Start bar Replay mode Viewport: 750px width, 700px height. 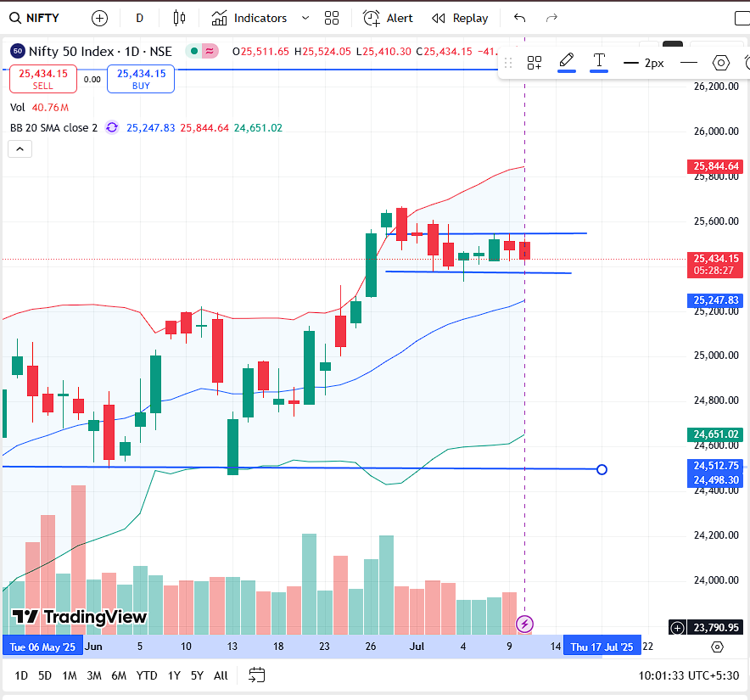pyautogui.click(x=460, y=18)
